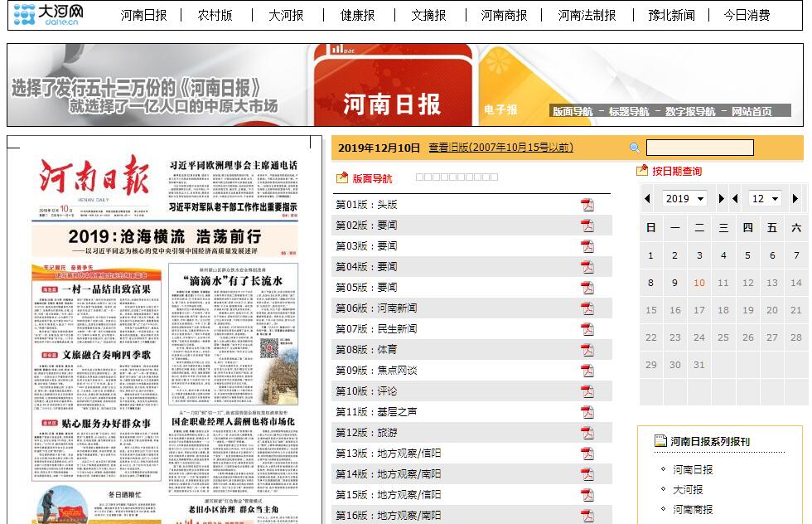Download PDF of 第06版 河南新闻
This screenshot has height=524, width=812.
pos(587,308)
